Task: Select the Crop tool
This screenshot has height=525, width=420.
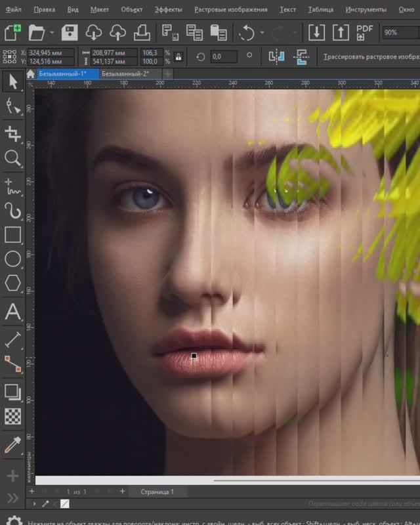Action: 12,133
